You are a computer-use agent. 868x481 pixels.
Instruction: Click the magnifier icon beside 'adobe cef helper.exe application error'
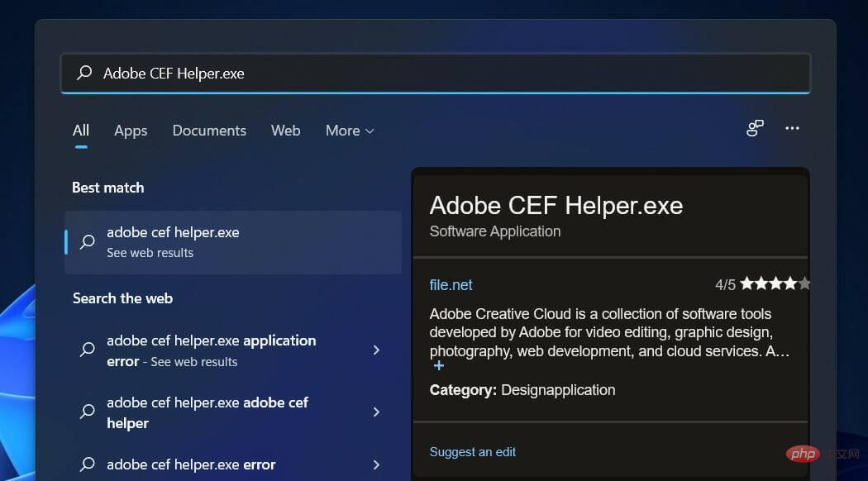87,350
